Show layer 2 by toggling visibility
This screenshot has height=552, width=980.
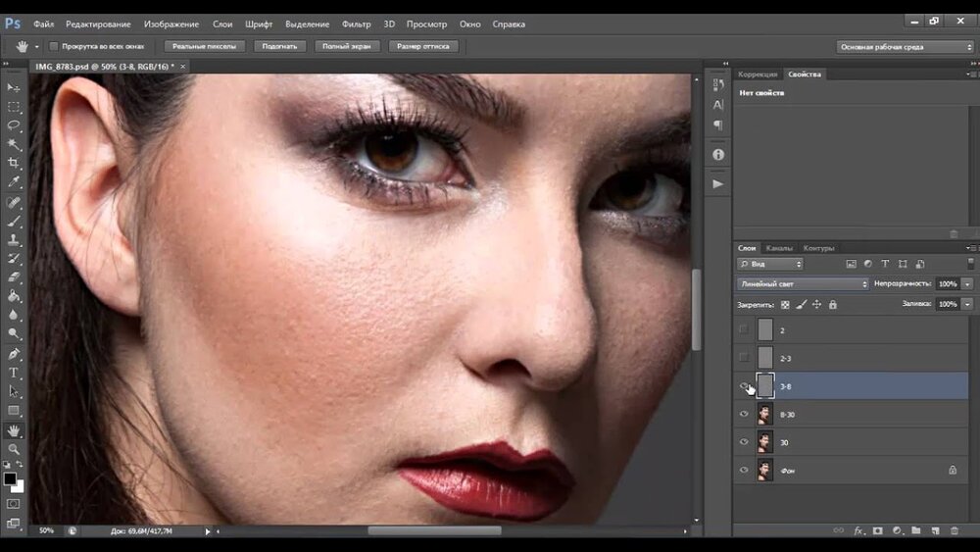(x=744, y=330)
